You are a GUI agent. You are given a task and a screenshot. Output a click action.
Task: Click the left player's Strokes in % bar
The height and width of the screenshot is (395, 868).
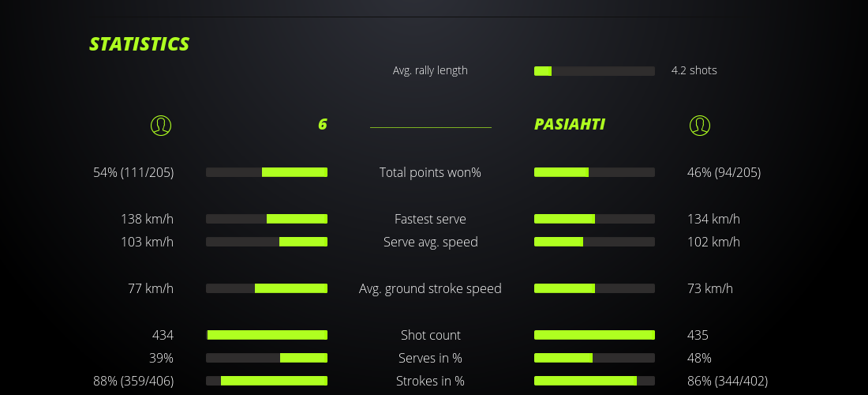pyautogui.click(x=267, y=381)
